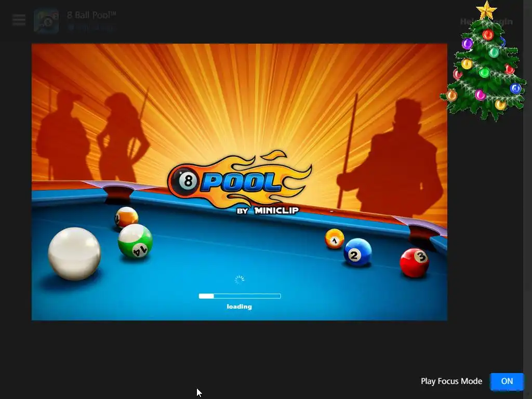Viewport: 532px width, 399px height.
Task: Click the Play Focus Mode label
Action: [451, 381]
